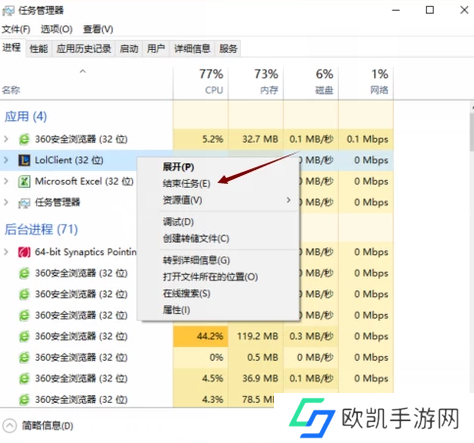Select the Microsoft Excel (32 位) row name
The image size is (474, 443).
[x=84, y=182]
